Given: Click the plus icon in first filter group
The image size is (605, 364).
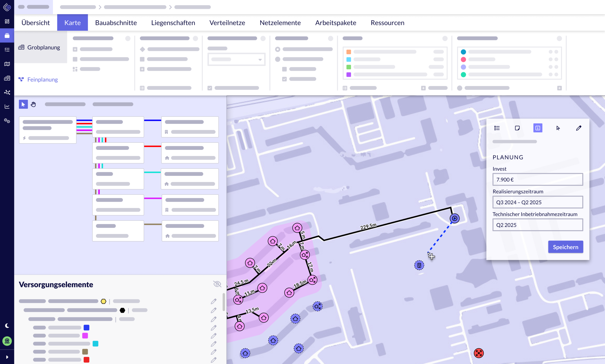Looking at the screenshot, I should point(75,49).
